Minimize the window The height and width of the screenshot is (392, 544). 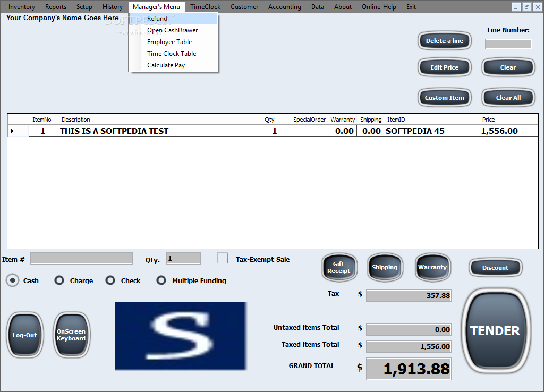[x=516, y=7]
